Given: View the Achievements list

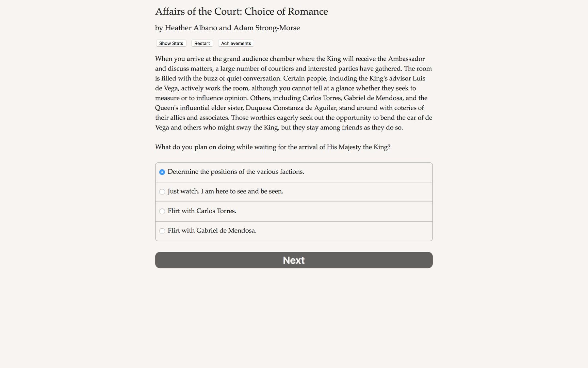Looking at the screenshot, I should (x=236, y=43).
